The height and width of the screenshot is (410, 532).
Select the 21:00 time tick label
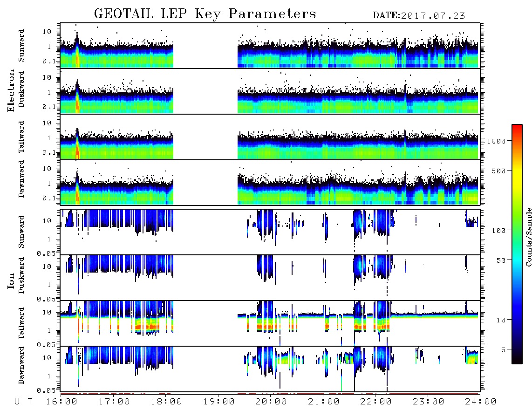point(324,402)
